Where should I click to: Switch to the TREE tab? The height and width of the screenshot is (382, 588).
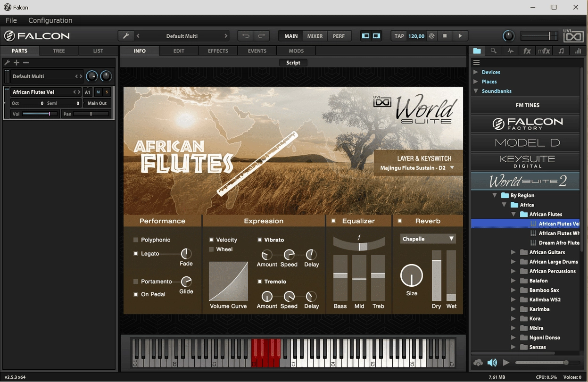[59, 51]
